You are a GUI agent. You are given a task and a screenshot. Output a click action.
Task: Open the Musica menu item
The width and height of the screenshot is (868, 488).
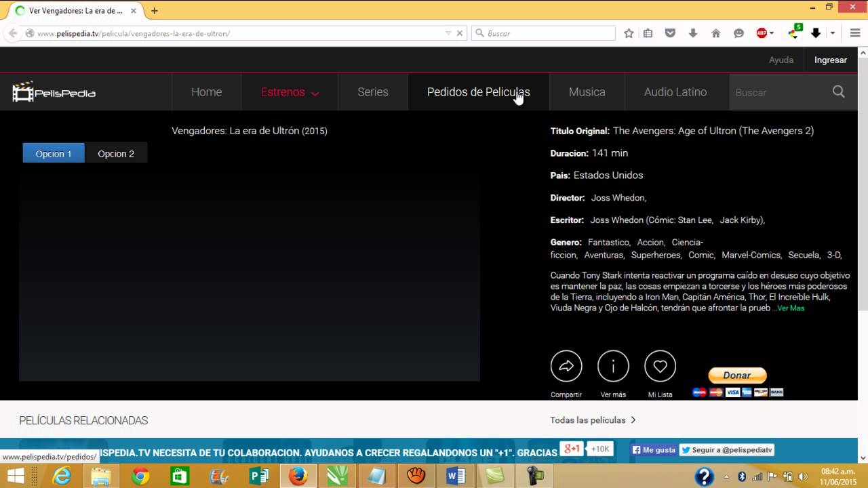pyautogui.click(x=587, y=91)
